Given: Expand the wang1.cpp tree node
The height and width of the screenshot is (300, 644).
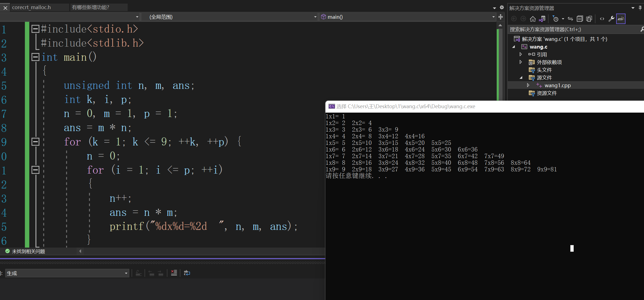Looking at the screenshot, I should 528,85.
